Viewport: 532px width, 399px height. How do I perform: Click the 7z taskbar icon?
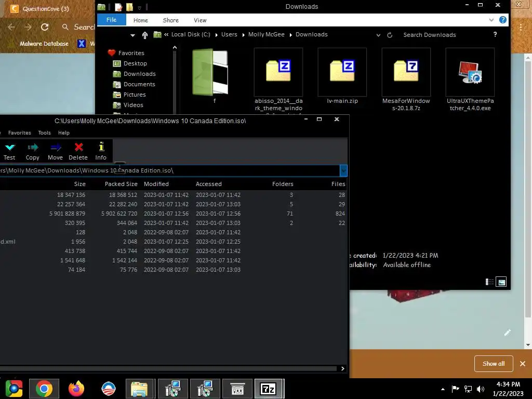click(269, 389)
